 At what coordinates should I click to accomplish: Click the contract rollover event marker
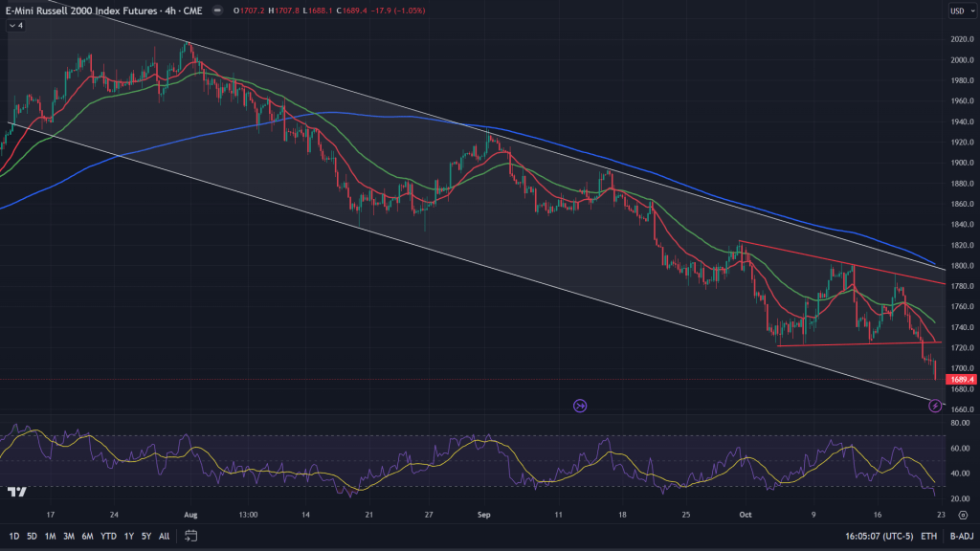(x=580, y=407)
